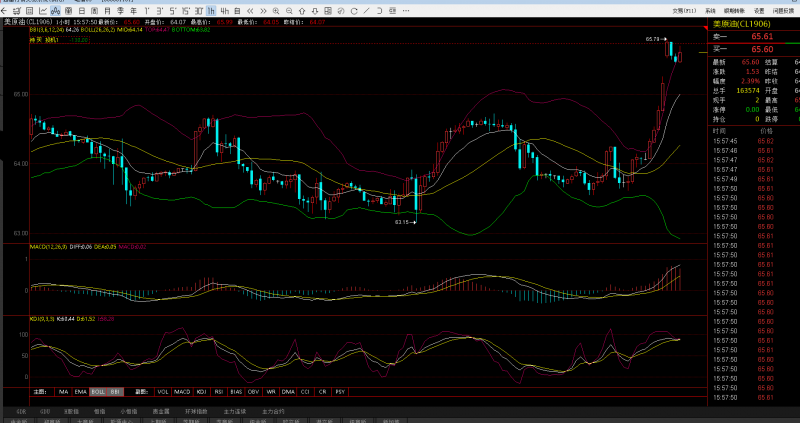This screenshot has height=423, width=800.
Task: Click the back arrow icon in toolbar
Action: 4,11
